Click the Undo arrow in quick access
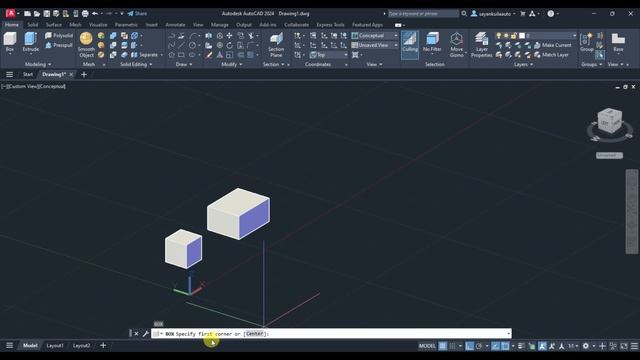 coord(95,13)
